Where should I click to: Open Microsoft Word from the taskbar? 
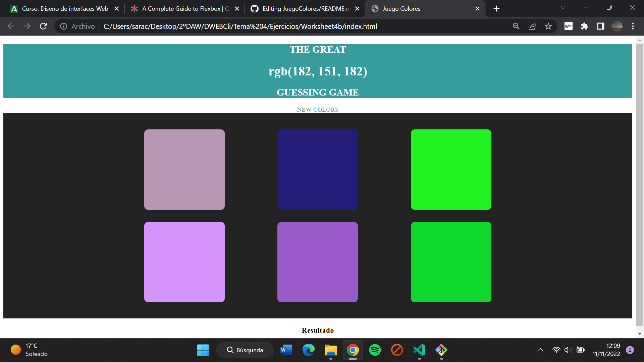(286, 350)
